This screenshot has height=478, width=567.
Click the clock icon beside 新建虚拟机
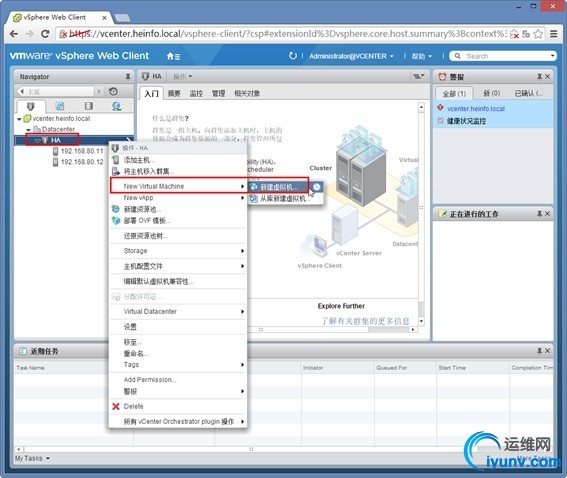[316, 187]
